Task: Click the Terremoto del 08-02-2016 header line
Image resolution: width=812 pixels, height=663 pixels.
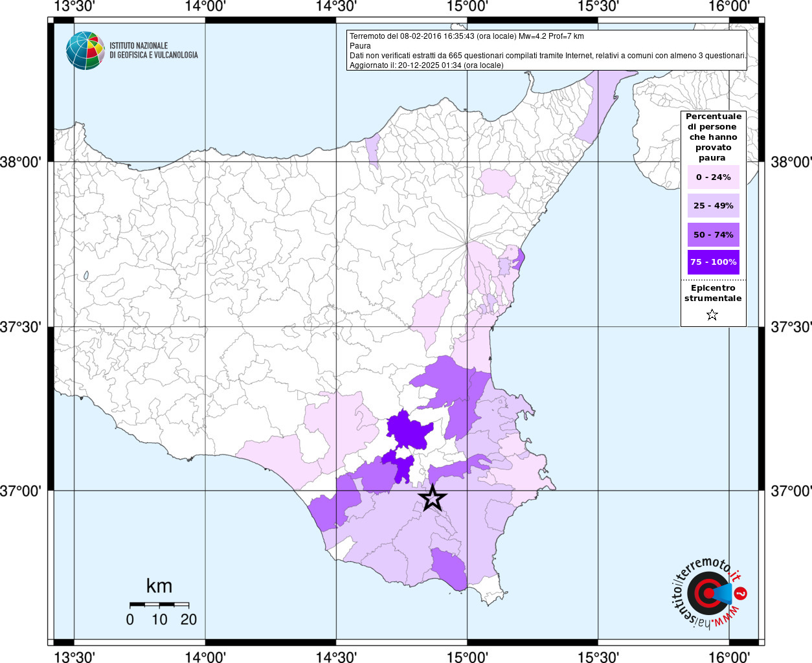Action: point(466,36)
